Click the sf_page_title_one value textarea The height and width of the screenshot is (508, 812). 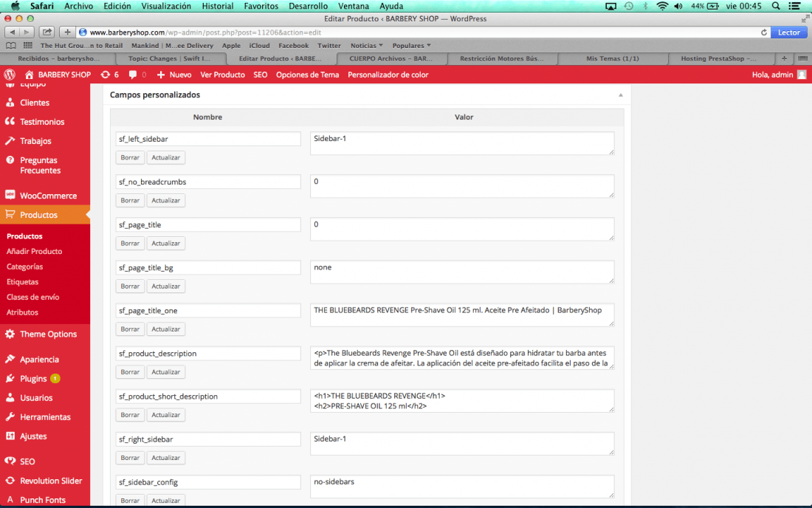pos(462,315)
